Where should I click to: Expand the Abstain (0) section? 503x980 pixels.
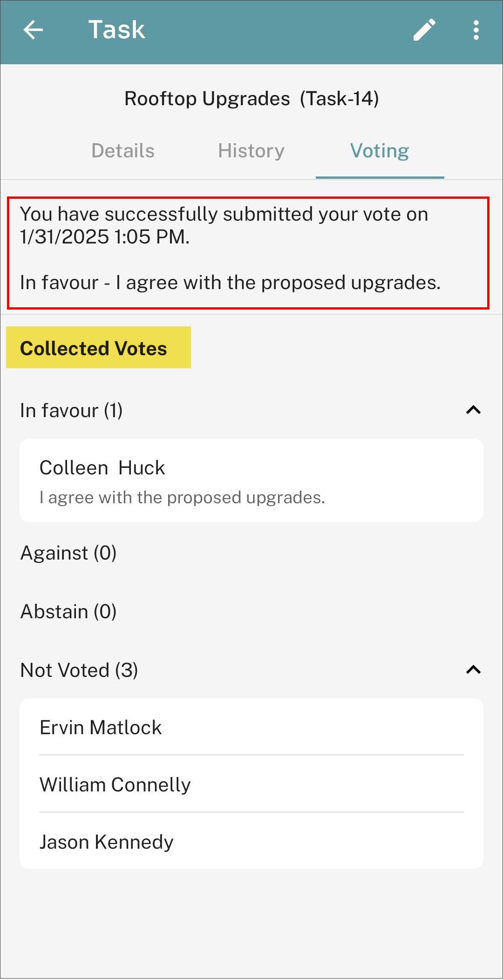(68, 612)
